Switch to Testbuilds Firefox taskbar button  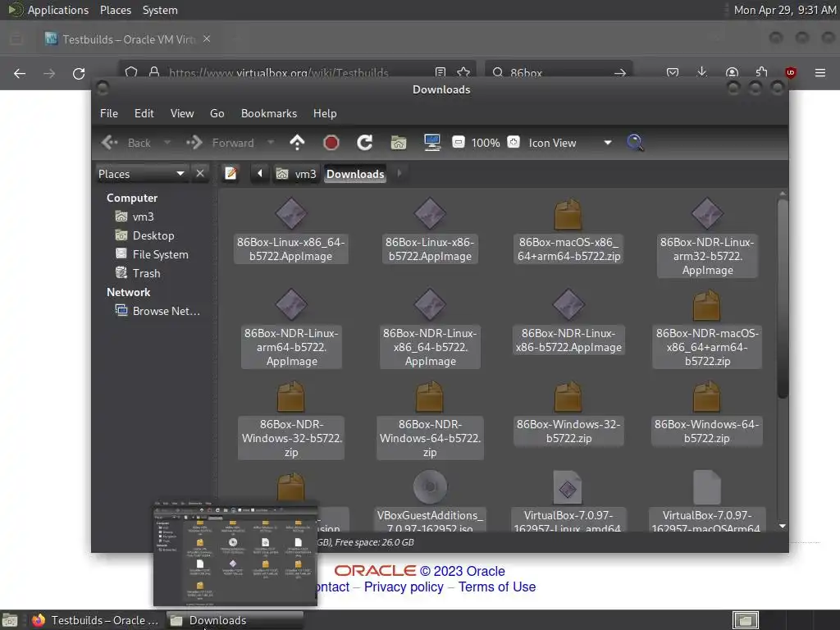pos(95,620)
